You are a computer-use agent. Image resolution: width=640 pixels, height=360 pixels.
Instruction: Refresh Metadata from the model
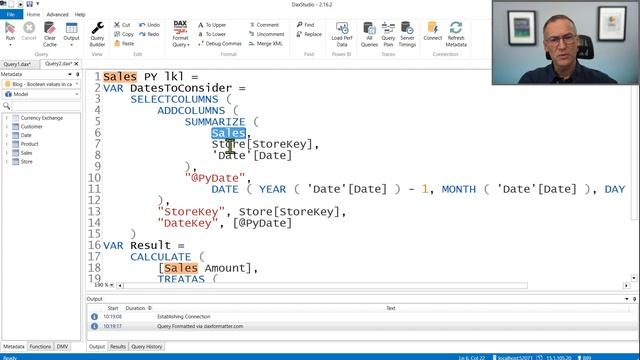(x=456, y=34)
